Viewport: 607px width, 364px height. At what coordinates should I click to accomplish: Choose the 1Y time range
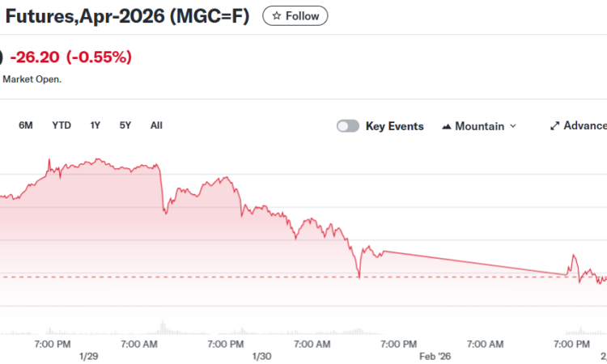96,125
